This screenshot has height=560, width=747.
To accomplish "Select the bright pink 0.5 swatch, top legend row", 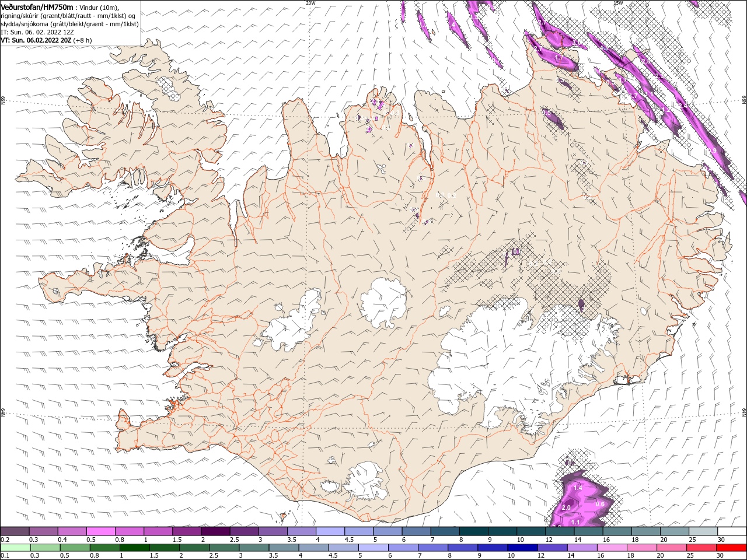I will point(100,531).
